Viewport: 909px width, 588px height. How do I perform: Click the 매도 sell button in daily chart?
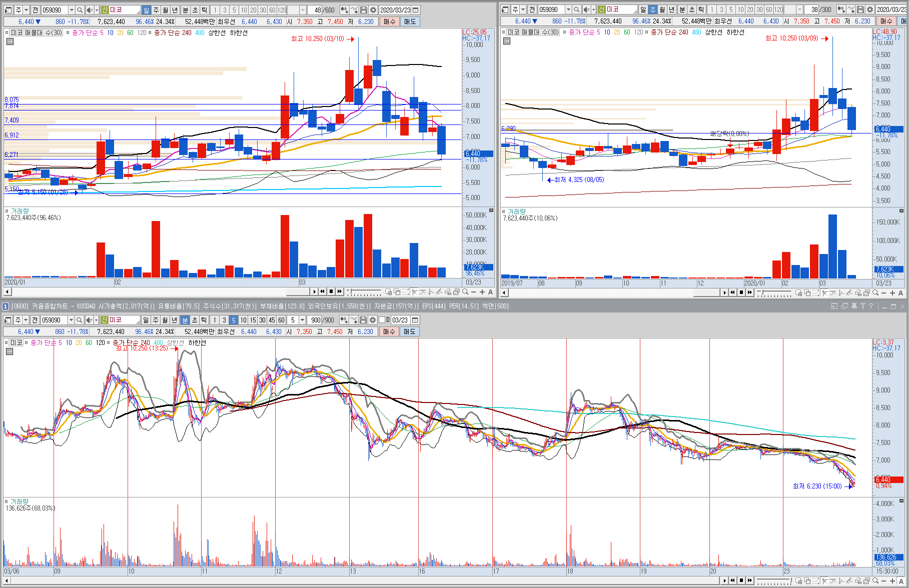coord(410,21)
